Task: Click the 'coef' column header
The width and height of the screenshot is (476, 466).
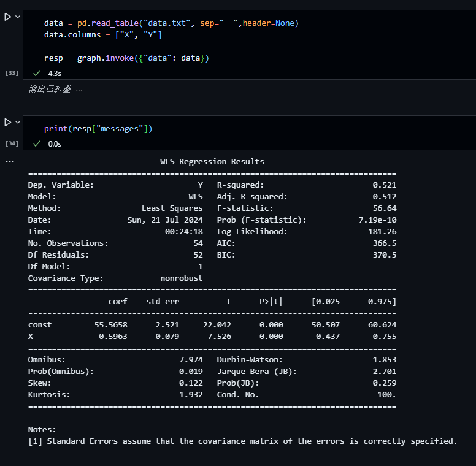Action: pyautogui.click(x=118, y=302)
